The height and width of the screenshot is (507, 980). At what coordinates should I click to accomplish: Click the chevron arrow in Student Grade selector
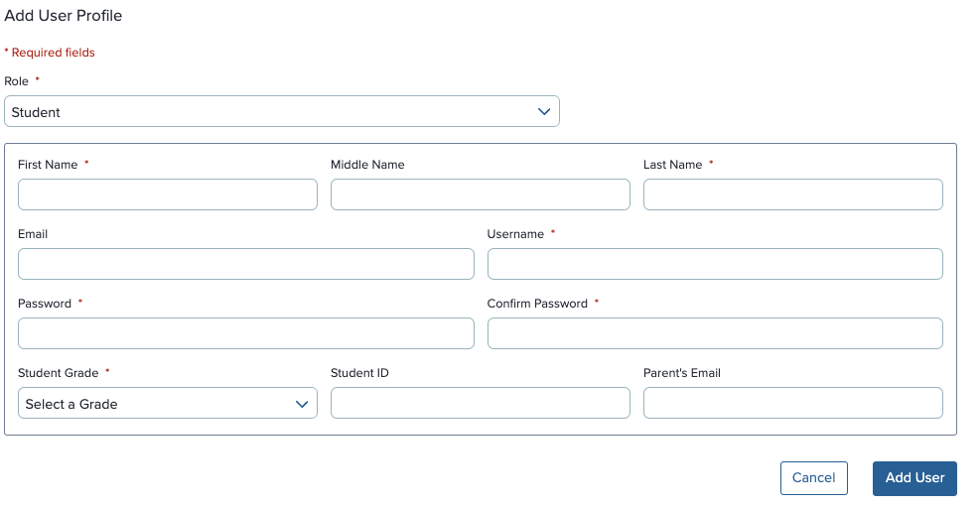[x=302, y=404]
